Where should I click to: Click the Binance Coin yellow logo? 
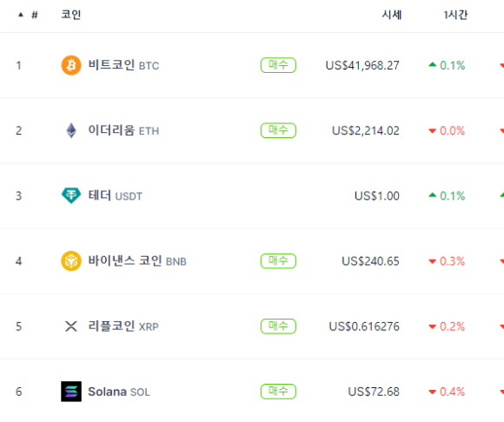point(71,260)
